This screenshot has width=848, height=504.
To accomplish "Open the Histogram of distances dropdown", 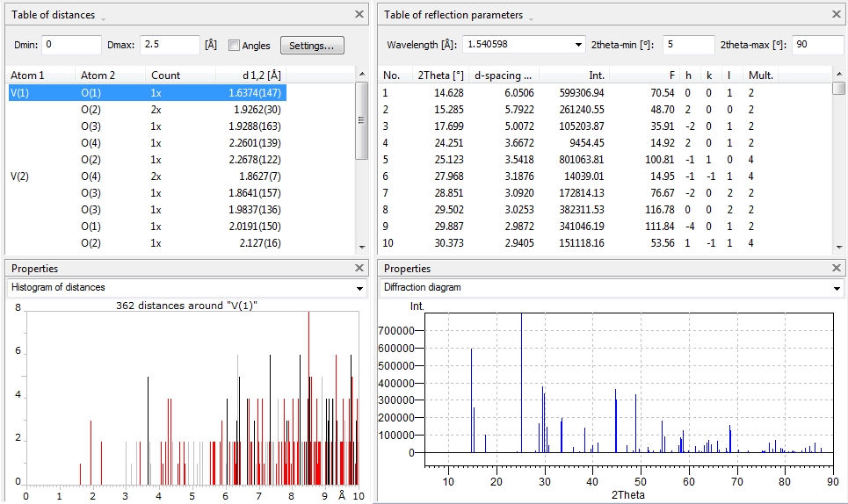I will [359, 288].
